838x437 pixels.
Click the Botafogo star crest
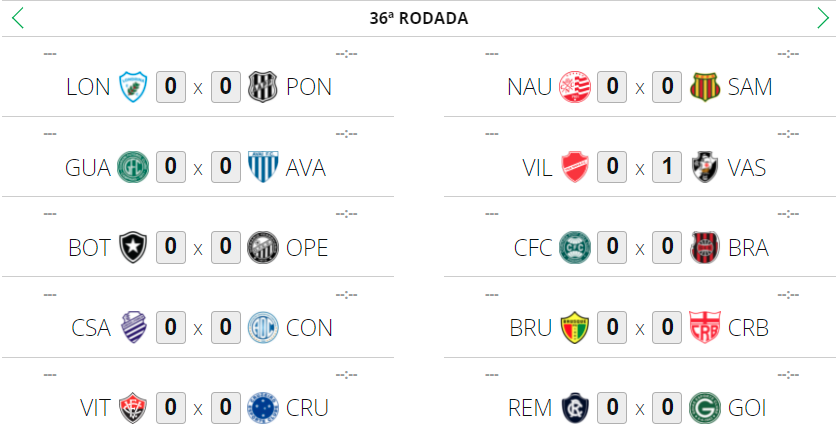pyautogui.click(x=133, y=247)
